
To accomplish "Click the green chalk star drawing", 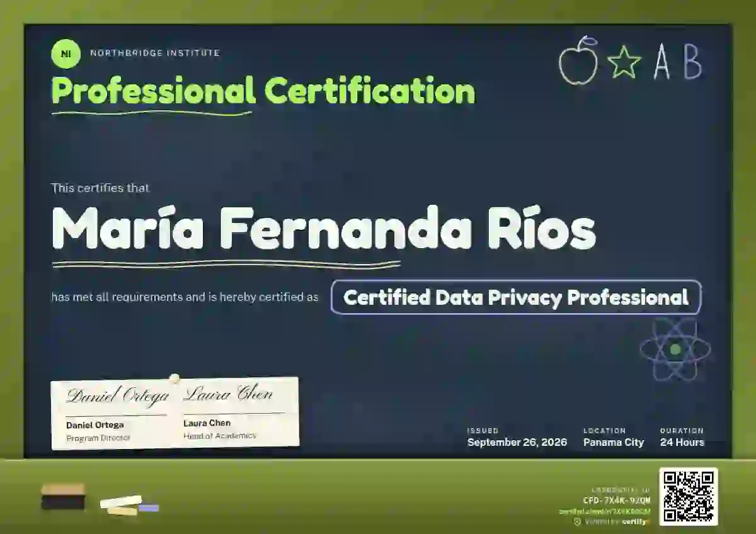I will [624, 62].
